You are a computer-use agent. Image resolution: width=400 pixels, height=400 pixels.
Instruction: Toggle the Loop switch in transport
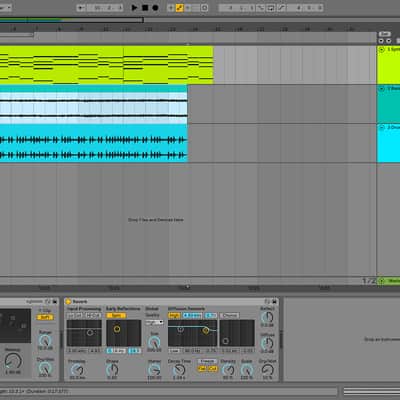271,7
